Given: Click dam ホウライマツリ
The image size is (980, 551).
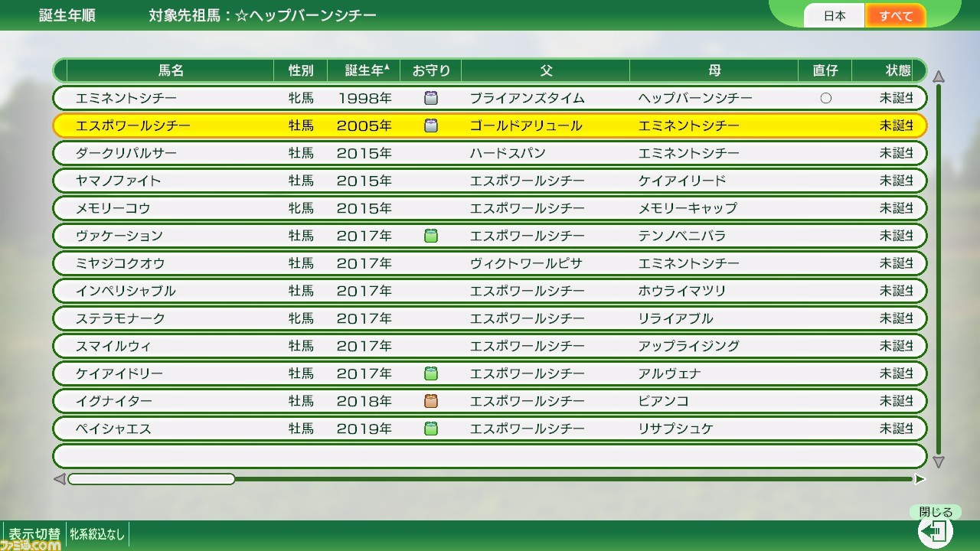Looking at the screenshot, I should [x=681, y=291].
